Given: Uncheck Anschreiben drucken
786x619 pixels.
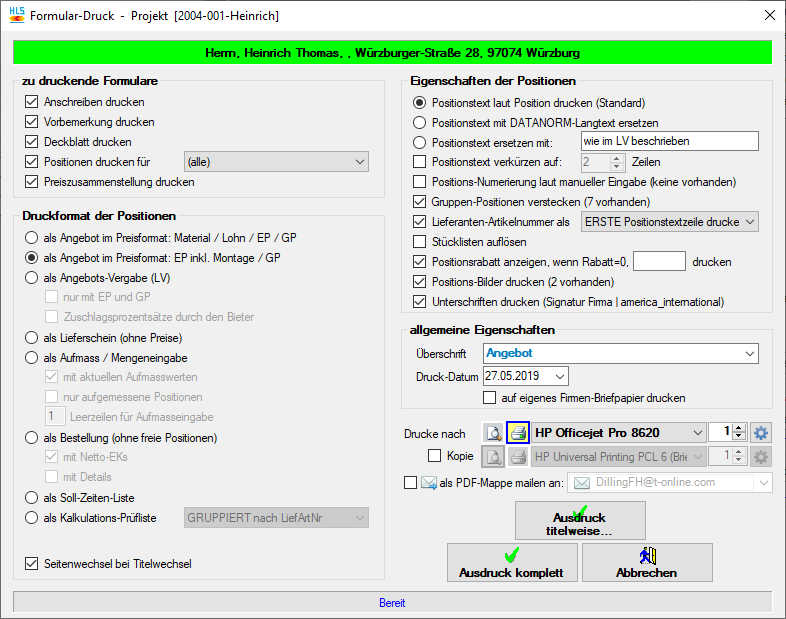Looking at the screenshot, I should (x=31, y=102).
